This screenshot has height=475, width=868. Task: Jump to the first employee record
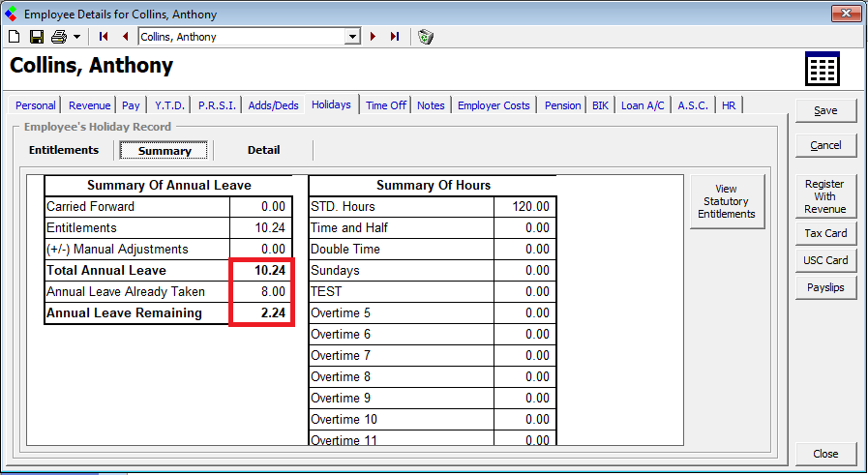coord(104,37)
